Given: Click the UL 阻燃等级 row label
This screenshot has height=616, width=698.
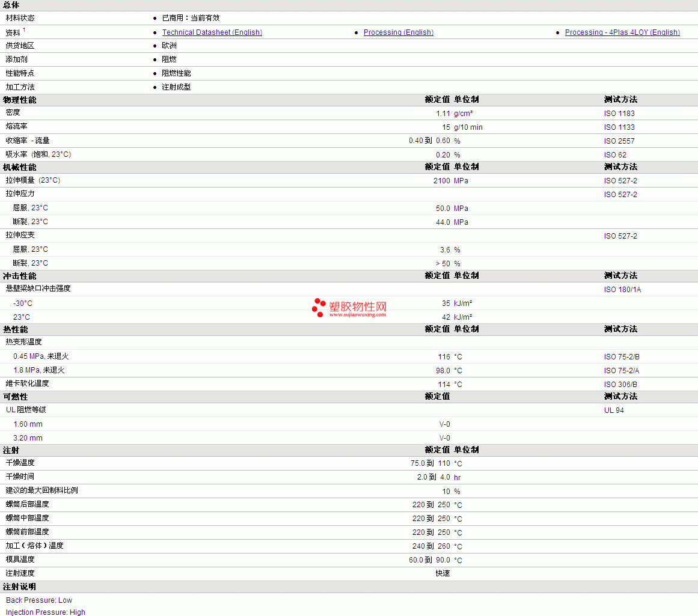Looking at the screenshot, I should tap(26, 409).
